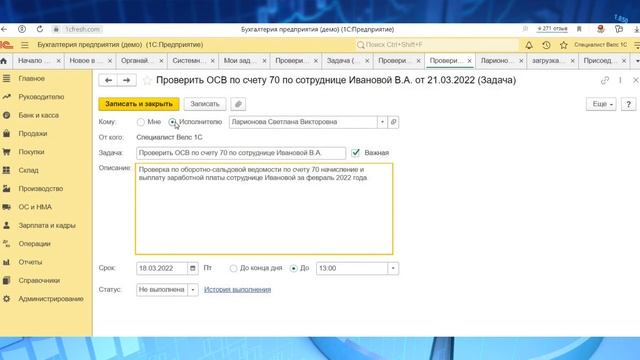Switch to the Присоед... tab
The height and width of the screenshot is (360, 640).
(x=598, y=60)
